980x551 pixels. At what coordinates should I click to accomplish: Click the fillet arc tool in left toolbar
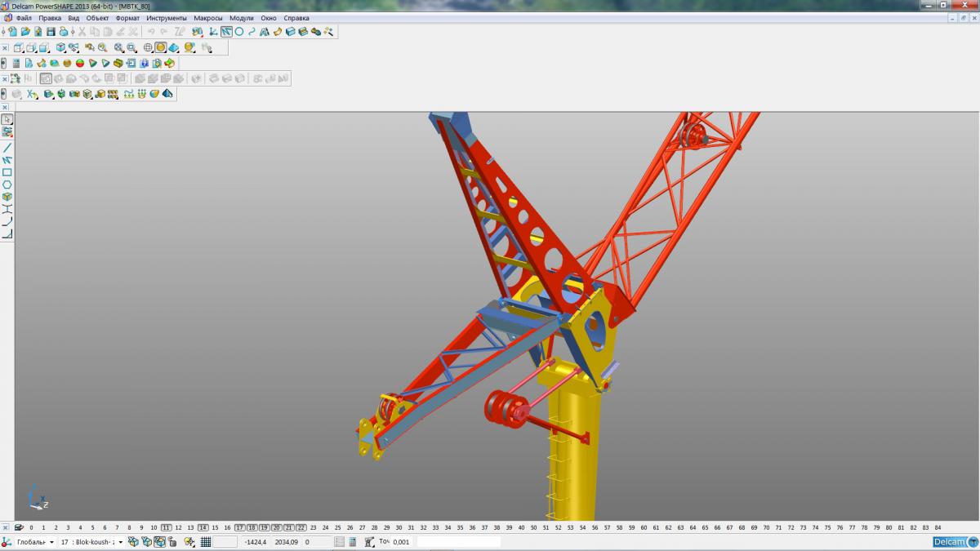pos(7,221)
